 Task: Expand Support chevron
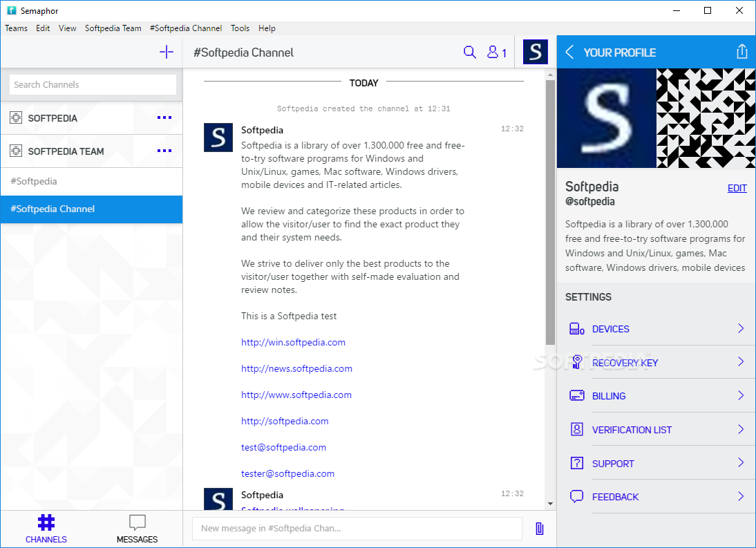pyautogui.click(x=741, y=463)
